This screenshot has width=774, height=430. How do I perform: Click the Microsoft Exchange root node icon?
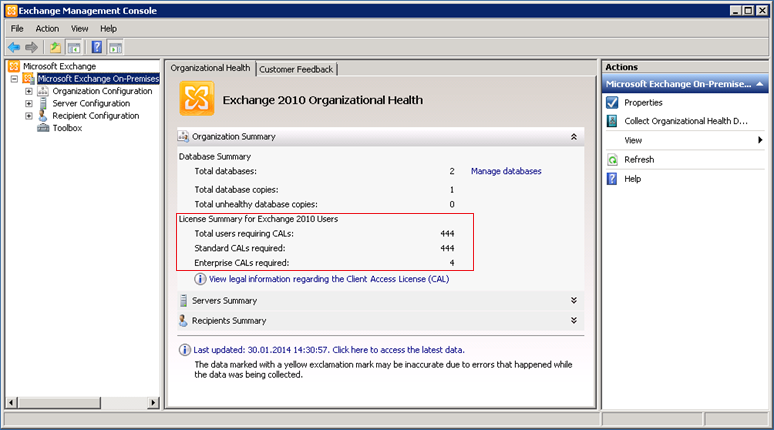(14, 66)
